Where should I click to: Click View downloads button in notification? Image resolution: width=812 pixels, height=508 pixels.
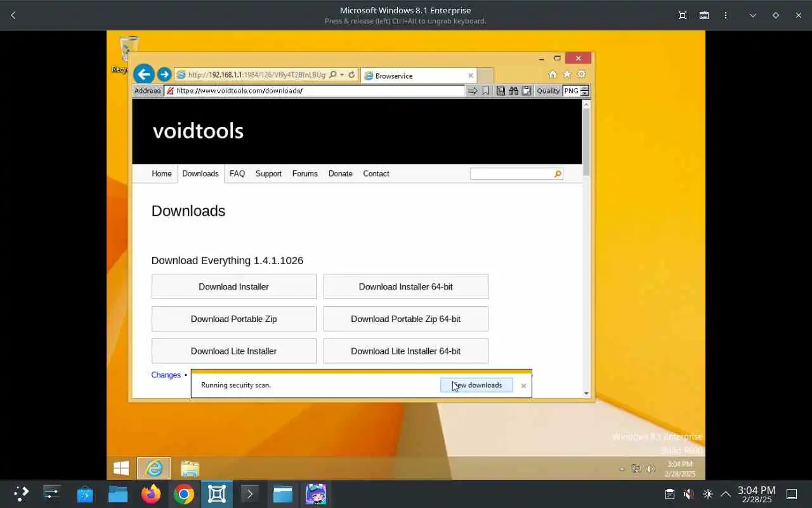click(x=476, y=385)
